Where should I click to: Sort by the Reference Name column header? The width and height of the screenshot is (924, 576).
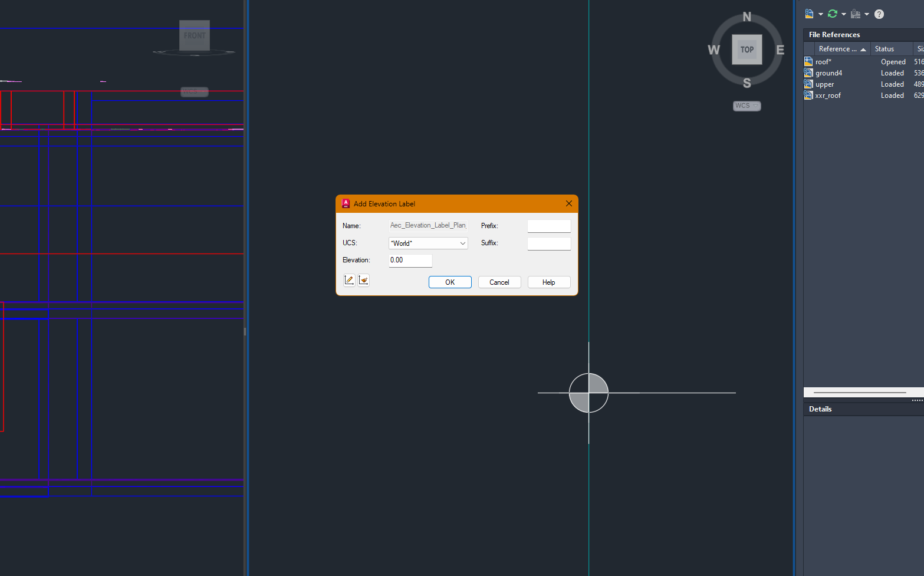click(838, 48)
